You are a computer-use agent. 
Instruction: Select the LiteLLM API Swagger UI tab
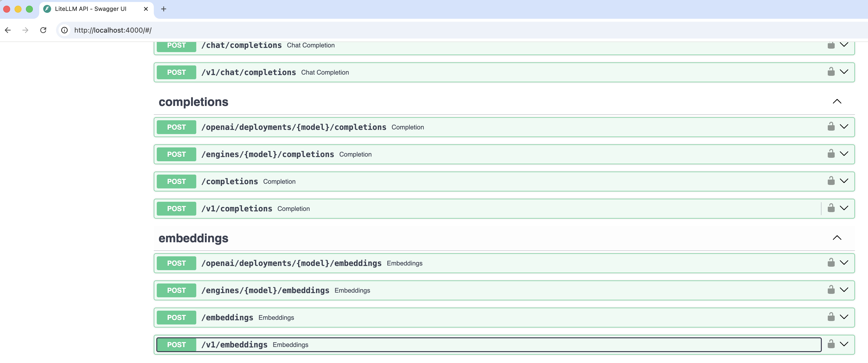pyautogui.click(x=90, y=9)
